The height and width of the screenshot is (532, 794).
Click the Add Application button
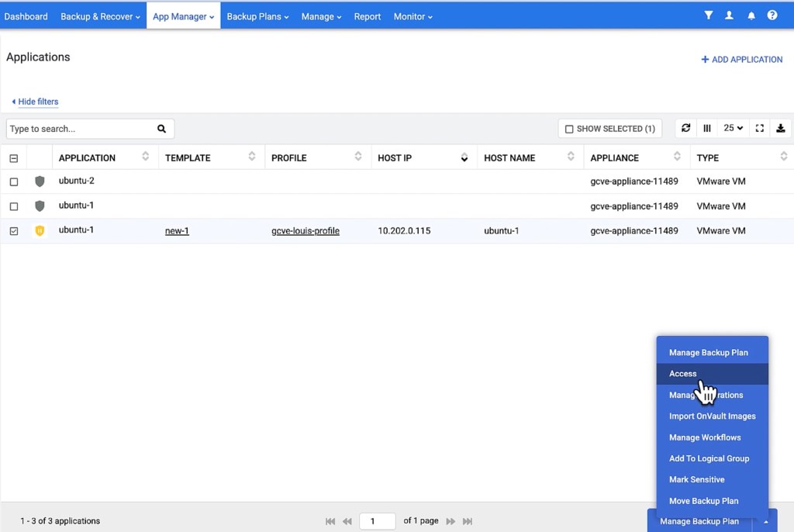click(742, 60)
